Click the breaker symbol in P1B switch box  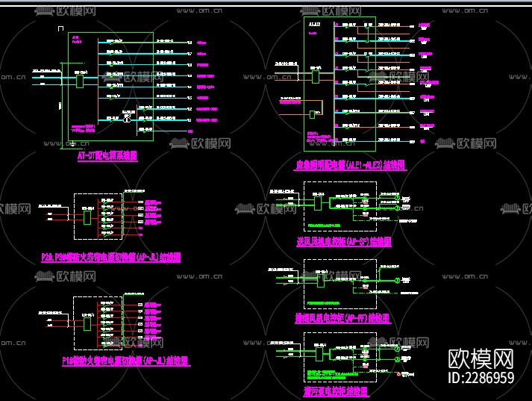[87, 324]
